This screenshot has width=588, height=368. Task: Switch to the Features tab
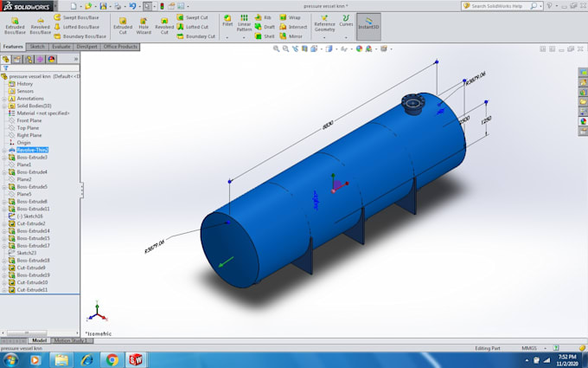click(x=13, y=47)
